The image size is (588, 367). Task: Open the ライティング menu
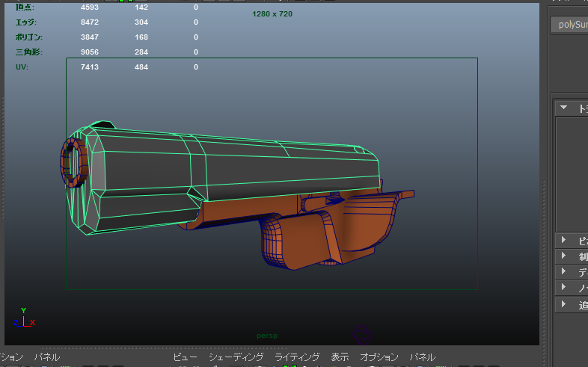[298, 357]
